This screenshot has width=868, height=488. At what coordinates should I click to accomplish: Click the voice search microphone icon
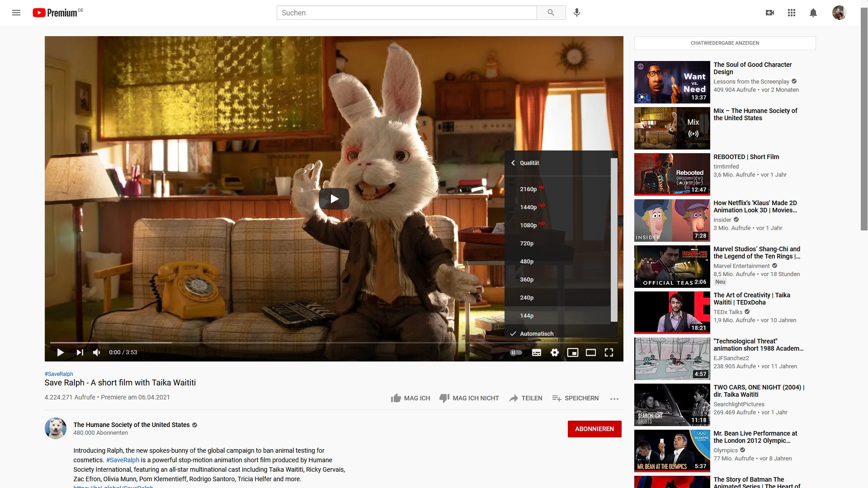577,13
